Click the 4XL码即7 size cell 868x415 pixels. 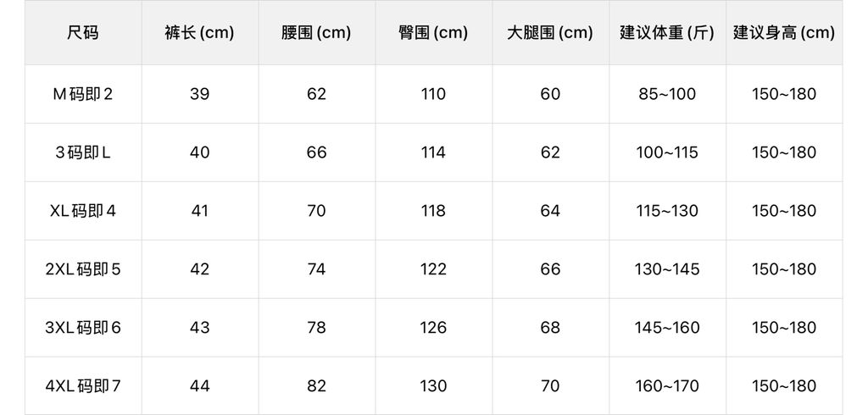coord(83,385)
